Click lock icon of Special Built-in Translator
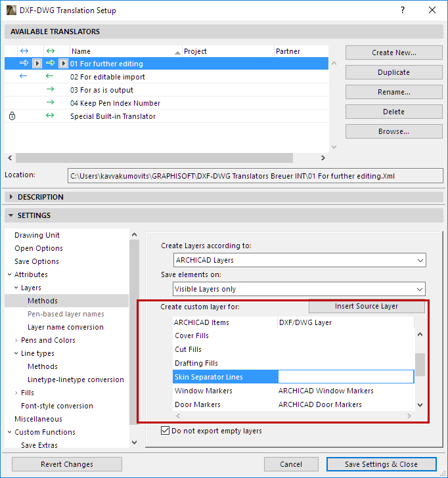The image size is (448, 478). point(12,116)
